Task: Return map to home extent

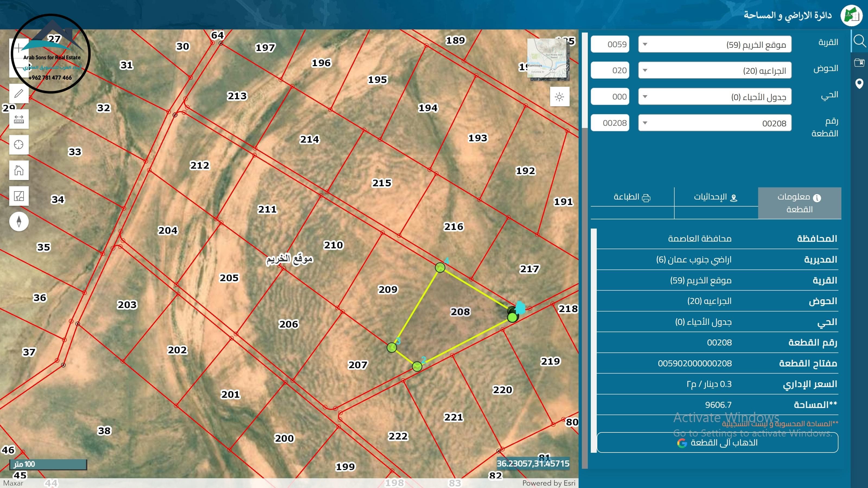Action: point(19,170)
